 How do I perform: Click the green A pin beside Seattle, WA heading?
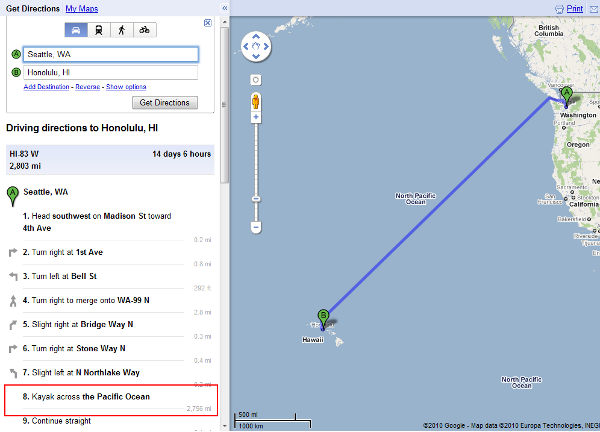coord(13,196)
